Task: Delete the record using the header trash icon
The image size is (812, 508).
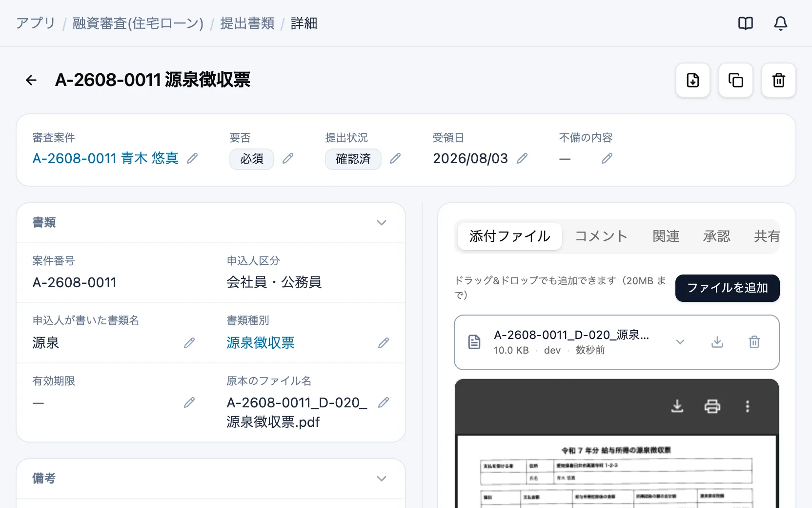Action: coord(779,80)
